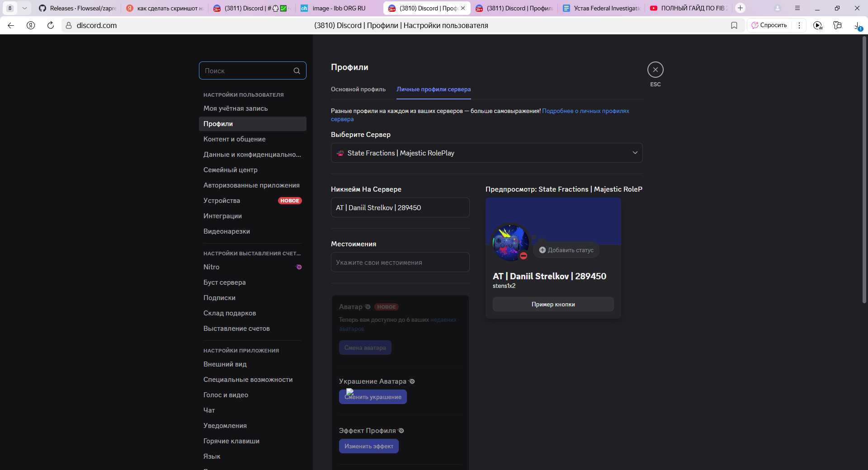Click the video player icon in toolbar
The image size is (868, 470).
[x=817, y=25]
